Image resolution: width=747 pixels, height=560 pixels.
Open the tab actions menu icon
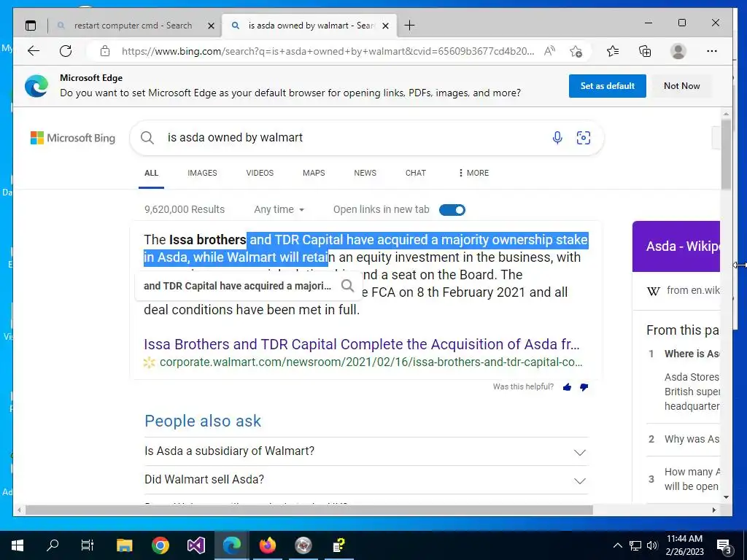[31, 26]
